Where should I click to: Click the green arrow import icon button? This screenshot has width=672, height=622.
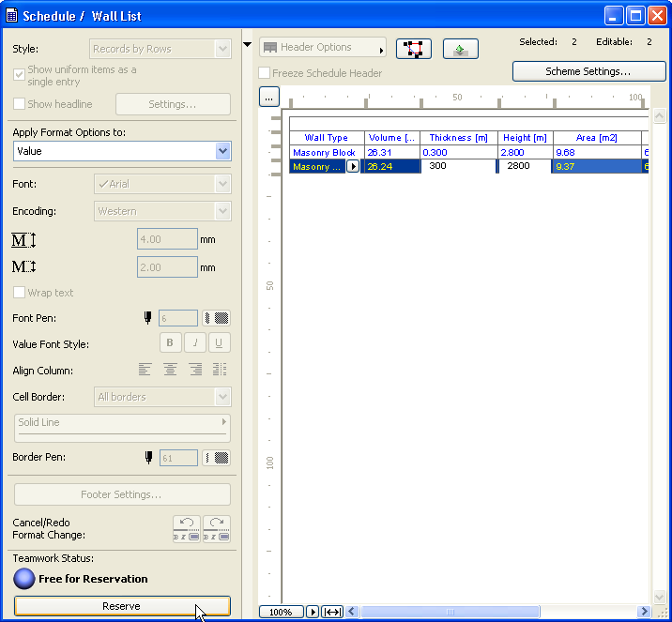[x=461, y=49]
